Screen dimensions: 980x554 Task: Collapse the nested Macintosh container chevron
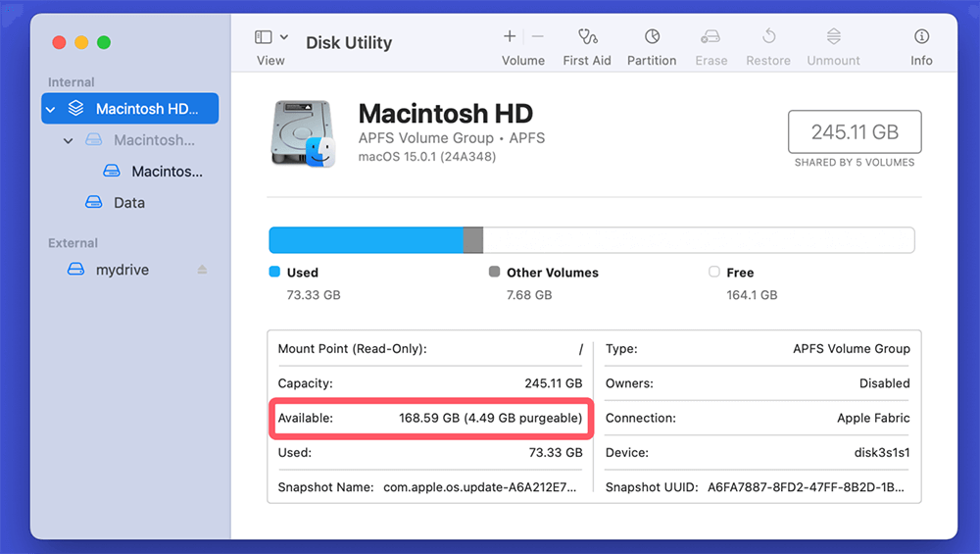[x=69, y=140]
